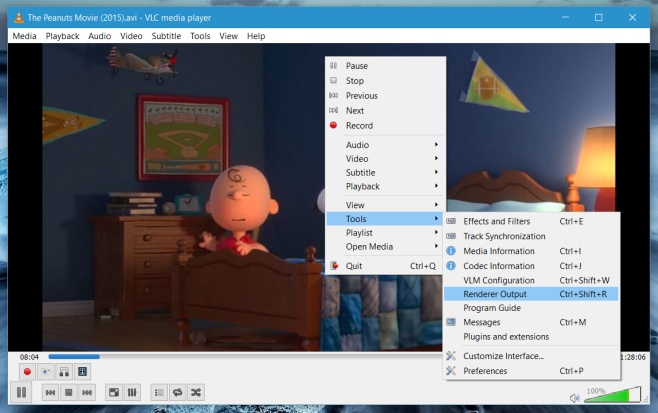Choose Next in context menu
658x413 pixels.
pyautogui.click(x=385, y=111)
